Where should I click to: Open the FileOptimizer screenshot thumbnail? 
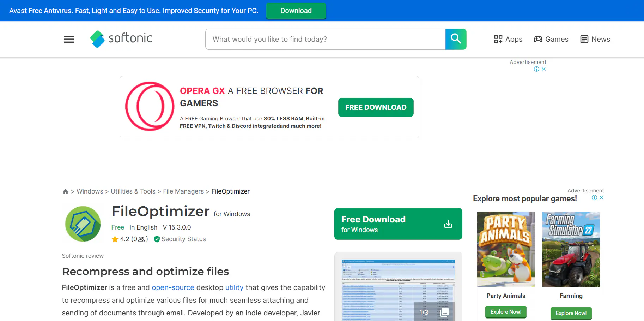coord(398,290)
